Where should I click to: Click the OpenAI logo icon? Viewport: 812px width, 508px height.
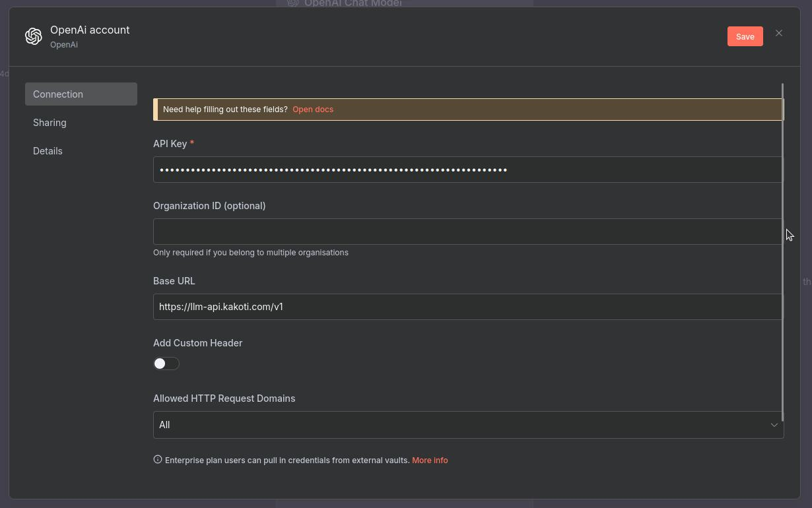[x=34, y=36]
